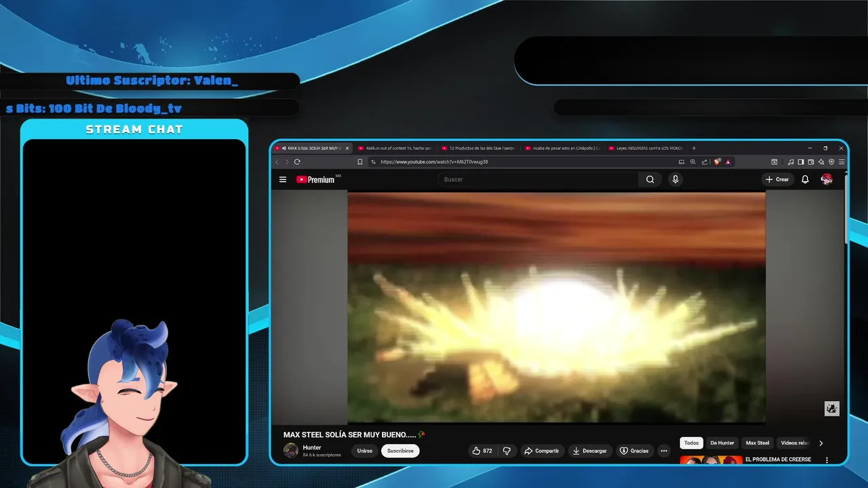Open the browser music playlist icon
868x488 pixels.
(791, 162)
